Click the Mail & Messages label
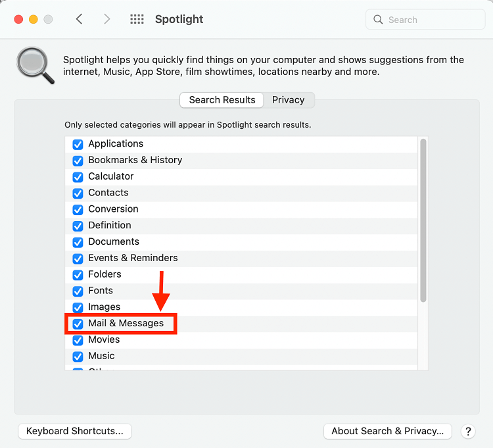 pos(126,323)
